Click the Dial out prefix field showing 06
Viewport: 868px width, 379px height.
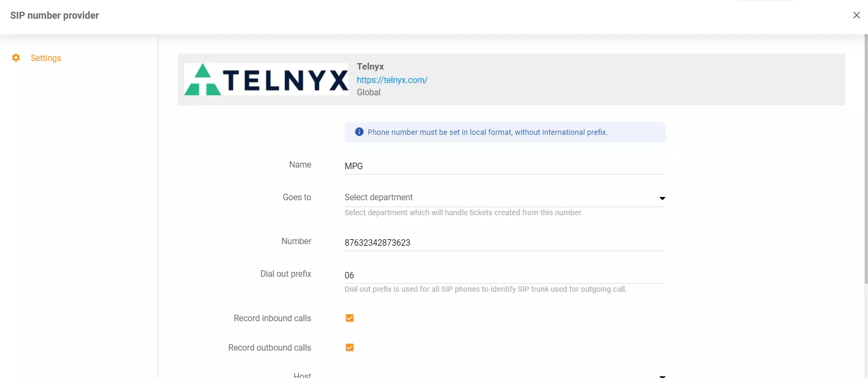[x=482, y=275]
